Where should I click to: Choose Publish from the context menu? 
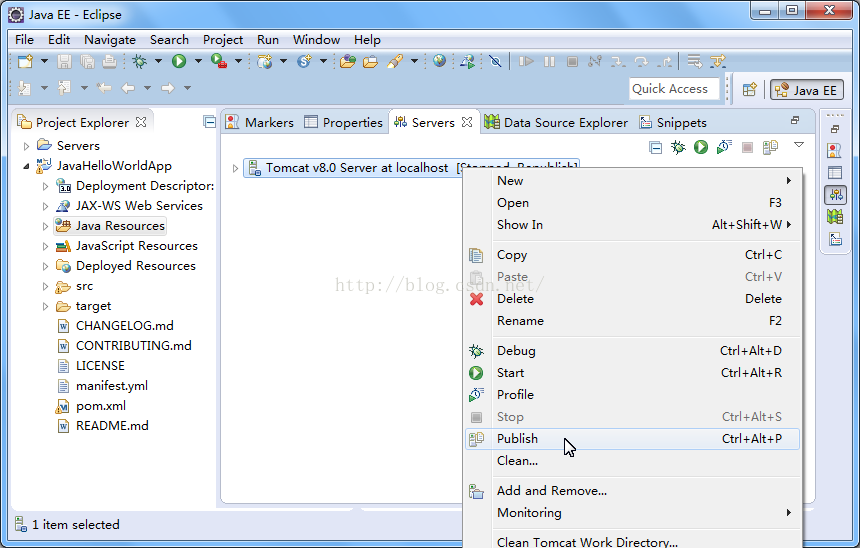pos(632,439)
